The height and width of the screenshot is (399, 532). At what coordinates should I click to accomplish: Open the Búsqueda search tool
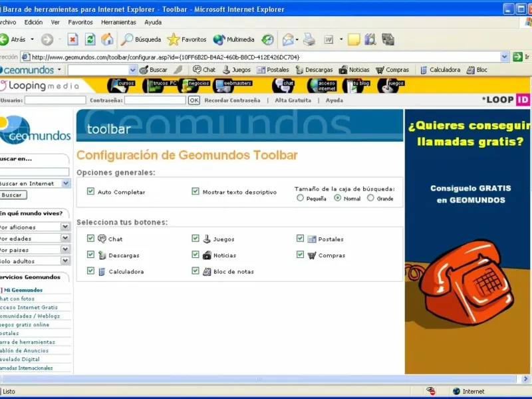(x=141, y=40)
